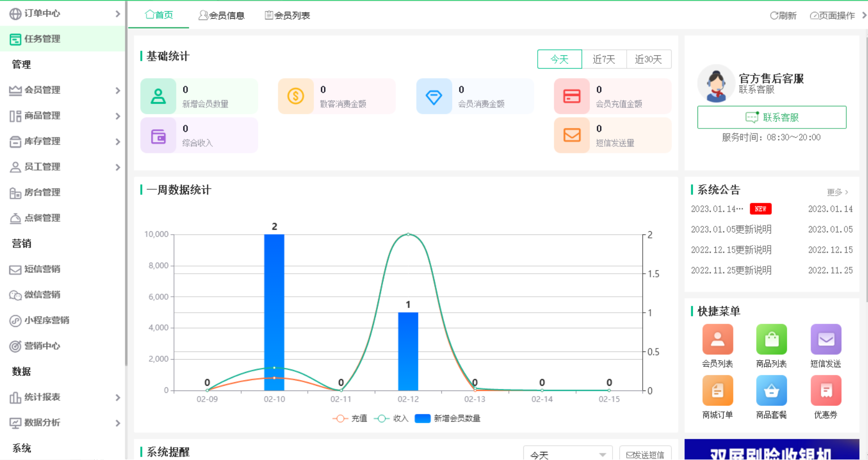
Task: Open the 2023.01.05更新说明 announcement
Action: coord(731,230)
